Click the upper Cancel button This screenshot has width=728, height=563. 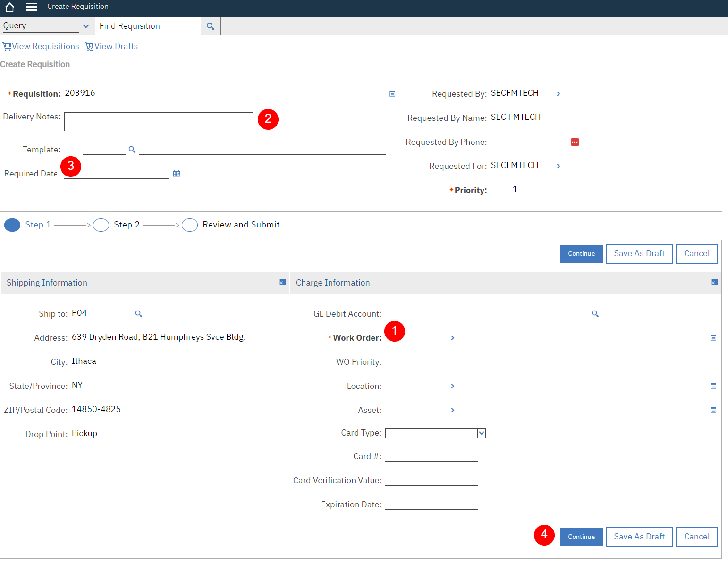697,254
